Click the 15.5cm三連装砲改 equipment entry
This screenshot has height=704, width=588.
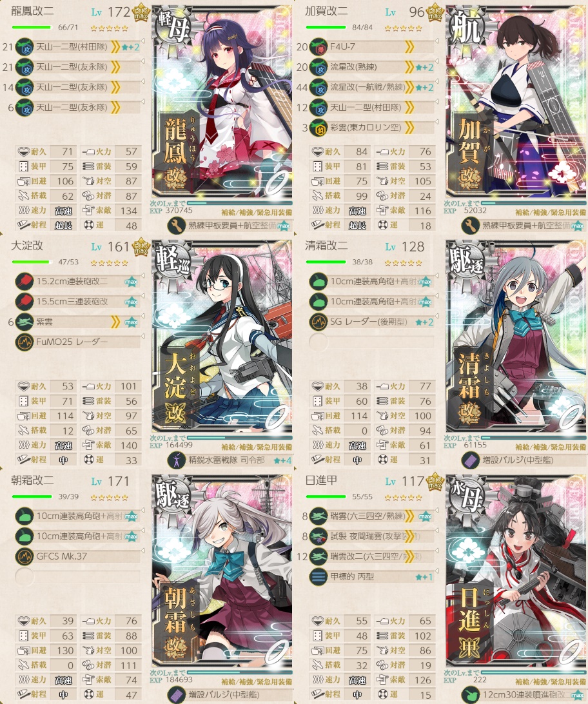click(77, 302)
